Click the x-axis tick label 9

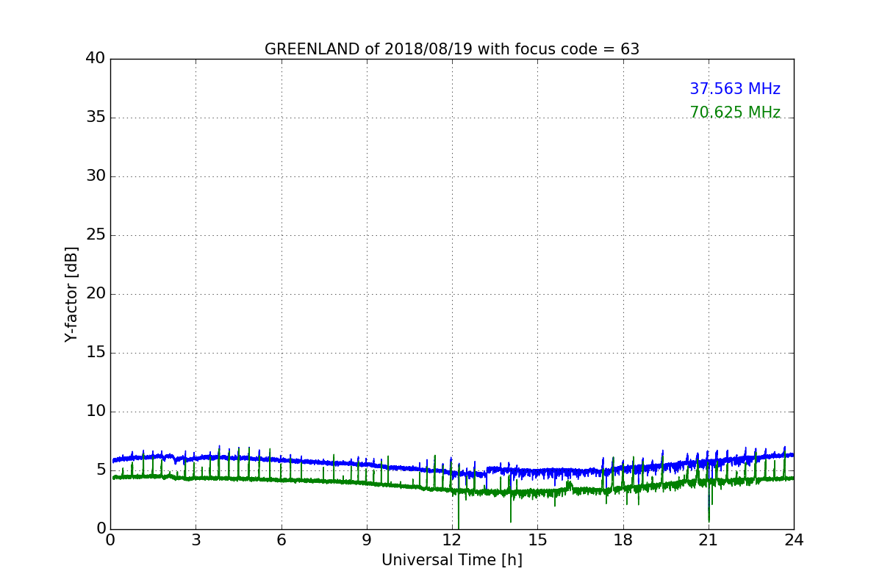pyautogui.click(x=367, y=540)
